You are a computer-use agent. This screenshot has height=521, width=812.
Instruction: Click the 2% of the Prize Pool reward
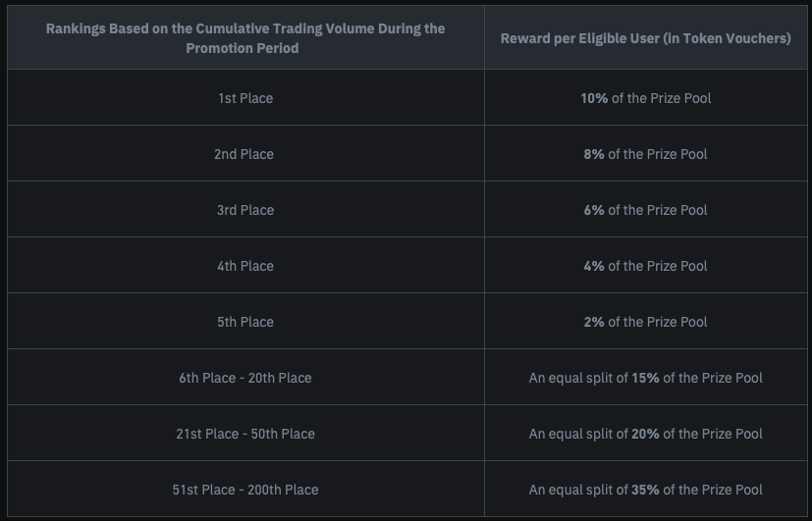645,322
